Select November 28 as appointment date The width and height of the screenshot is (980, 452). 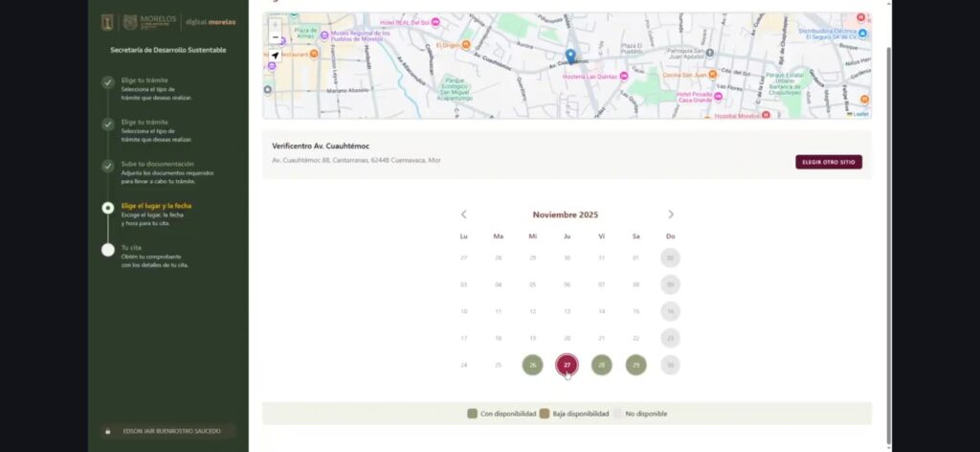(601, 365)
